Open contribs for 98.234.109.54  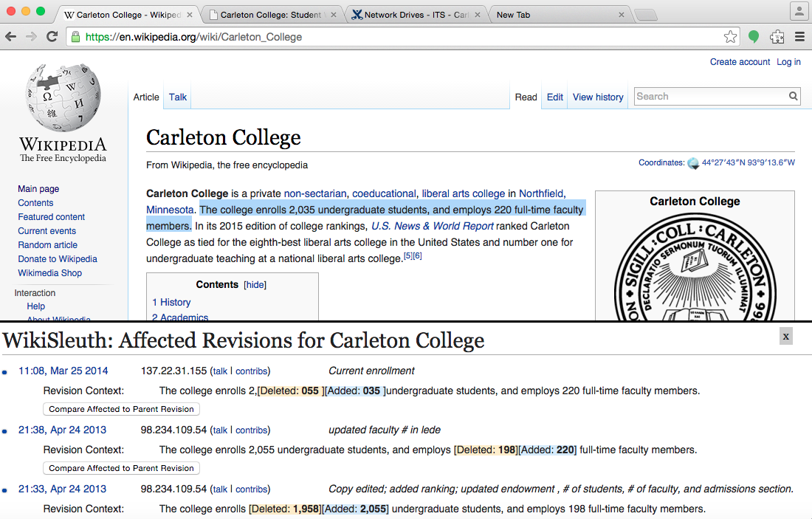click(251, 430)
